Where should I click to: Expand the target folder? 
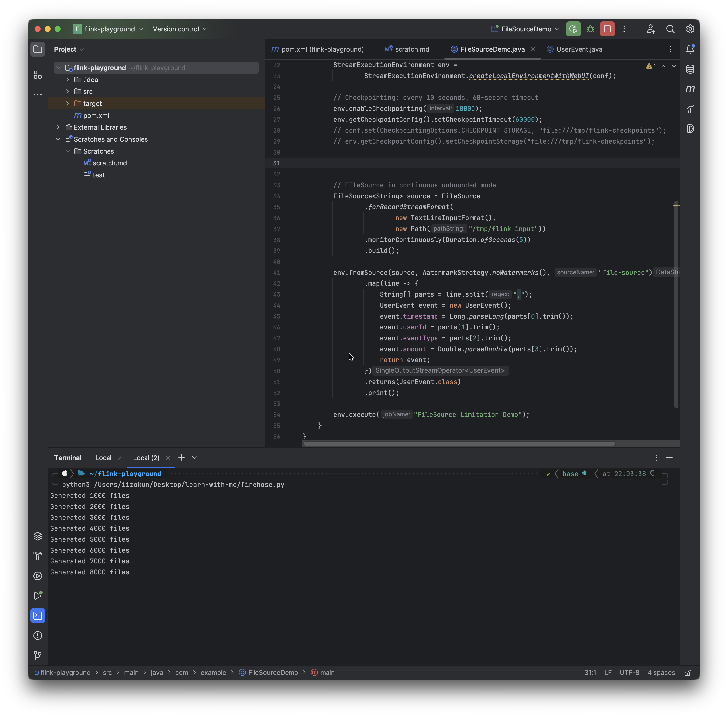(x=67, y=104)
